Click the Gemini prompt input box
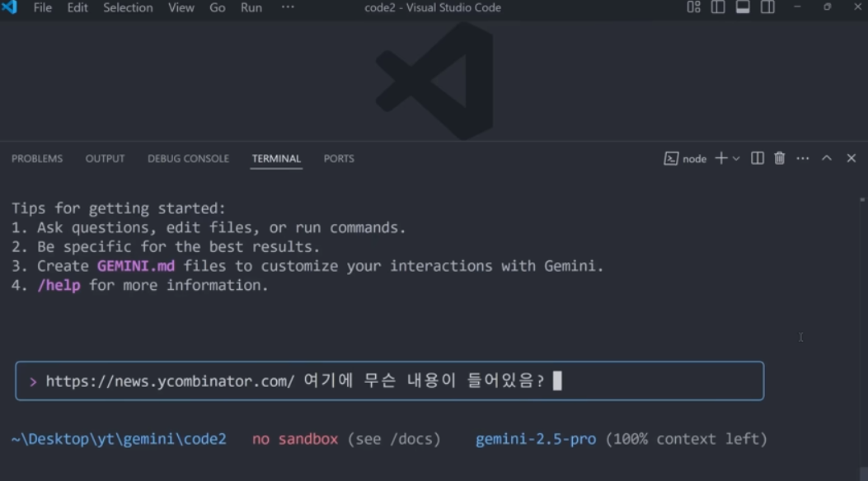The image size is (868, 481). [x=390, y=381]
